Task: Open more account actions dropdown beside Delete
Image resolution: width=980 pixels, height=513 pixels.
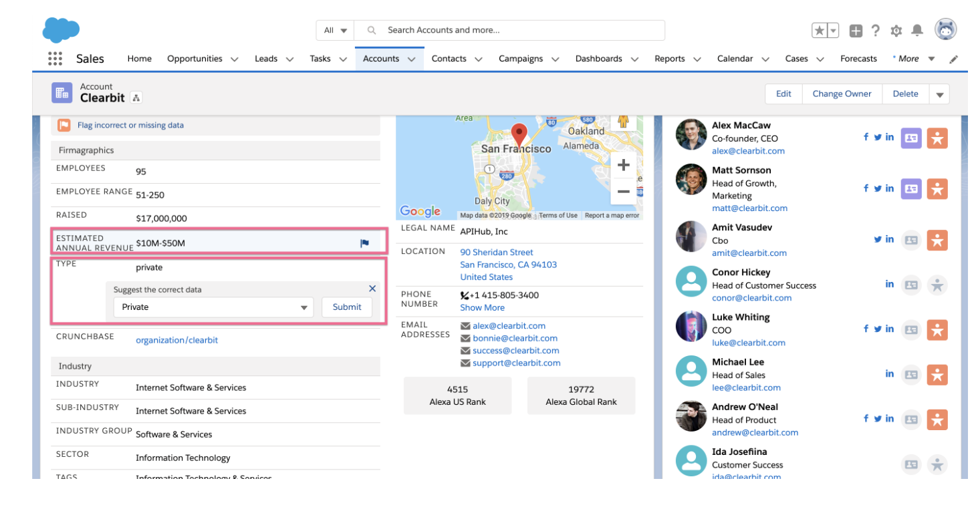Action: [939, 94]
